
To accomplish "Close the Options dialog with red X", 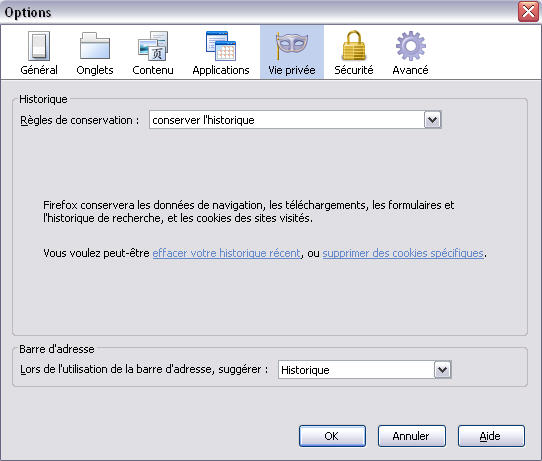I will [x=528, y=11].
